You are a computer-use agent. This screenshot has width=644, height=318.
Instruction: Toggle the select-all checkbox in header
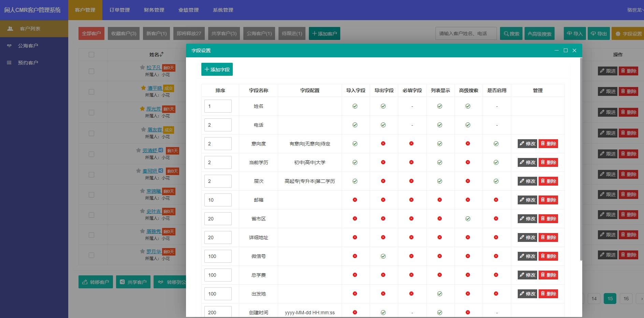(91, 55)
